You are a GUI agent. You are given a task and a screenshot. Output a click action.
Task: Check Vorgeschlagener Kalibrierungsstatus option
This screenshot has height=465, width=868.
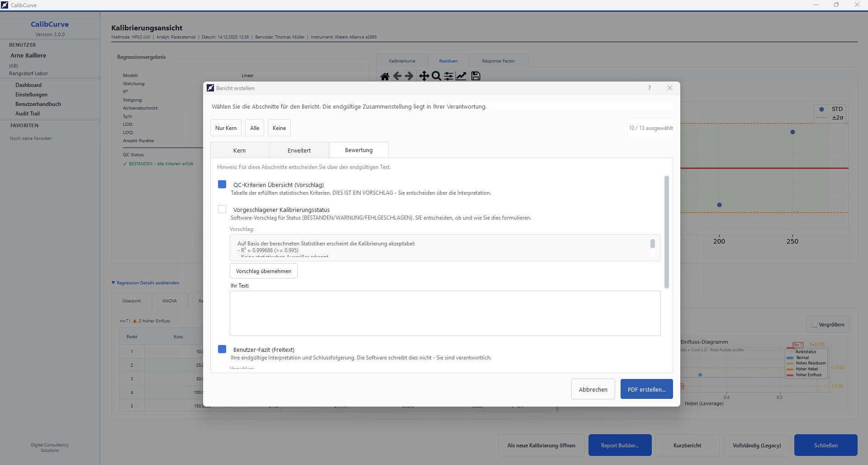coord(222,209)
